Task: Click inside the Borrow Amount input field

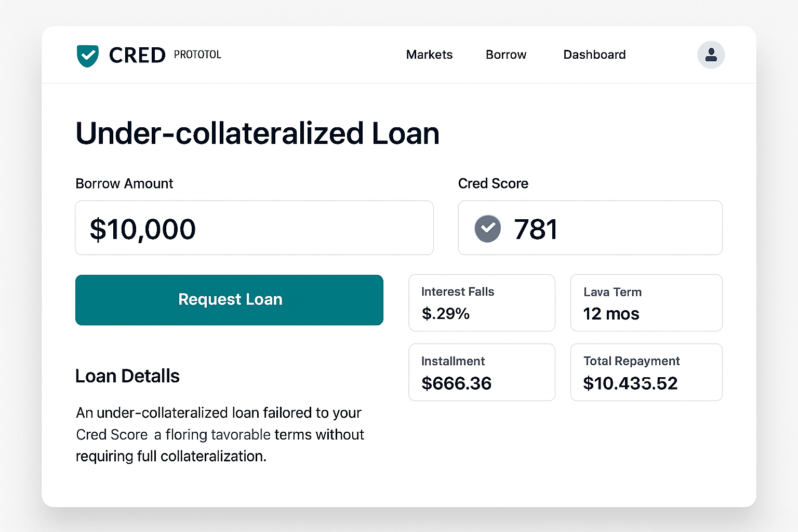Action: point(254,228)
